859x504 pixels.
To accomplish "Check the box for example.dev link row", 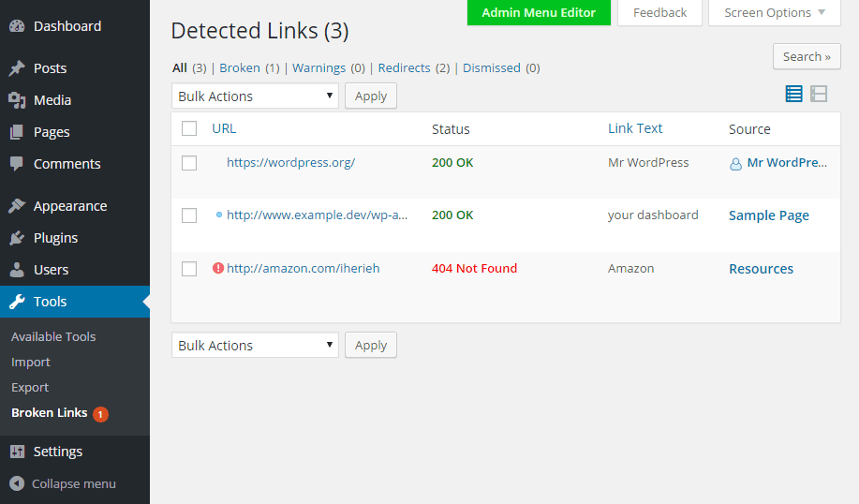I will (x=189, y=215).
